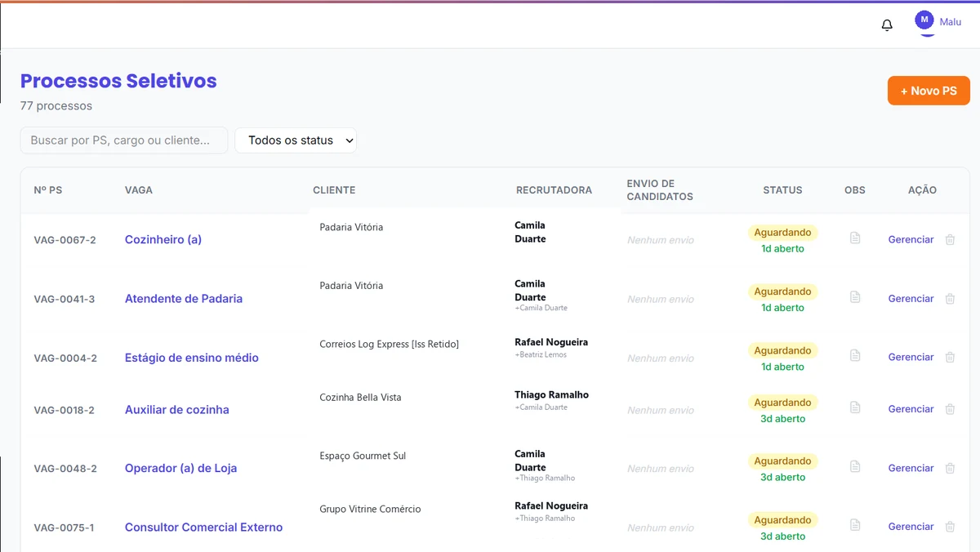Click Nenhum envio in the Cozinheiro (a) row
980x552 pixels.
[661, 240]
